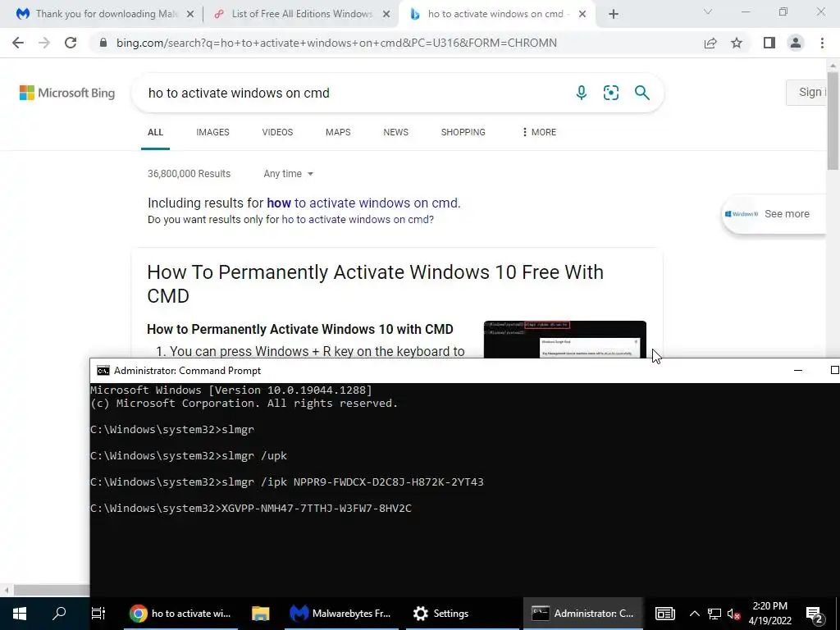This screenshot has height=630, width=840.
Task: Switch to NEWS results
Action: coord(396,132)
